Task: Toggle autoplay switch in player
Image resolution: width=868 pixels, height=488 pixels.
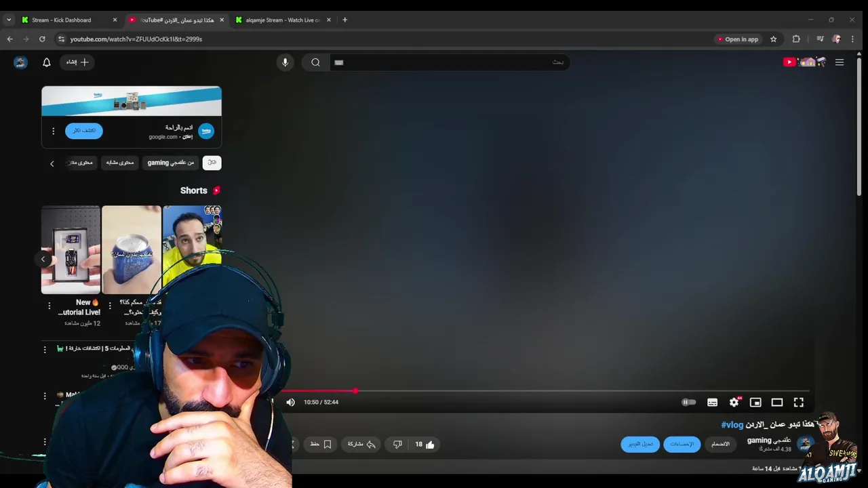Action: point(688,402)
